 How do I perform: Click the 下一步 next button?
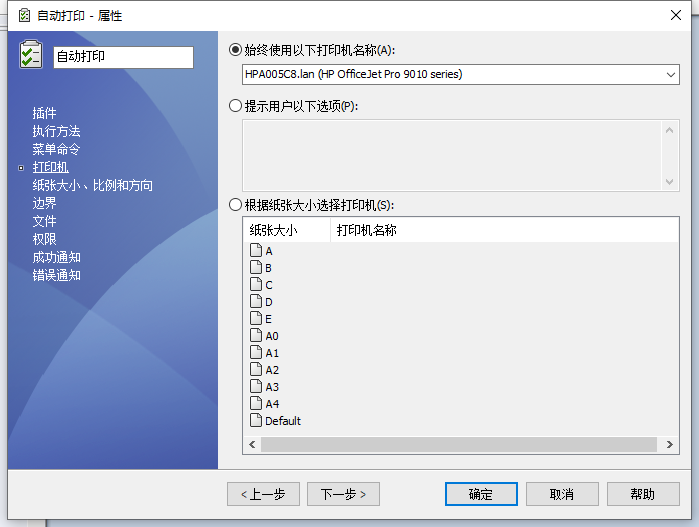[x=343, y=494]
